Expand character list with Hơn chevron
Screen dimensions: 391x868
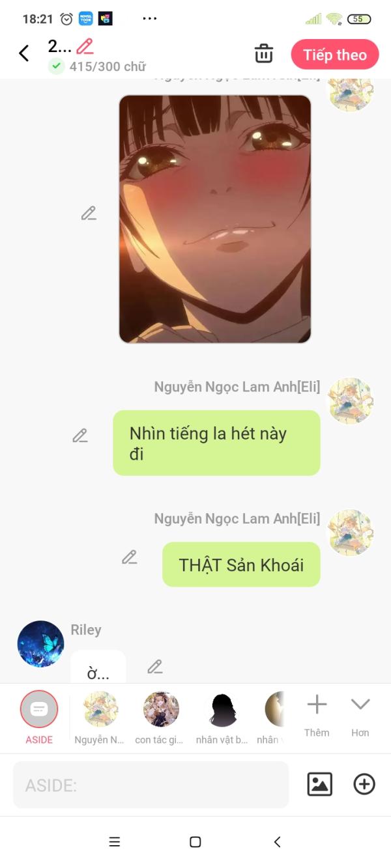tap(360, 715)
